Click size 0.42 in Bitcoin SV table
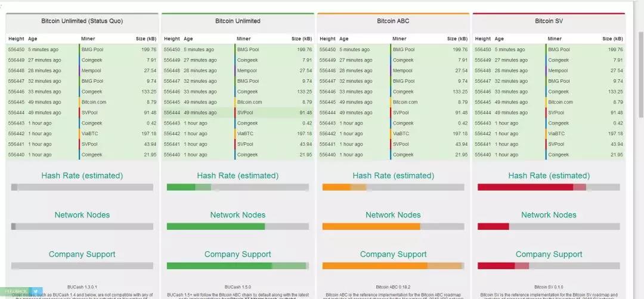The height and width of the screenshot is (299, 644). (x=618, y=123)
